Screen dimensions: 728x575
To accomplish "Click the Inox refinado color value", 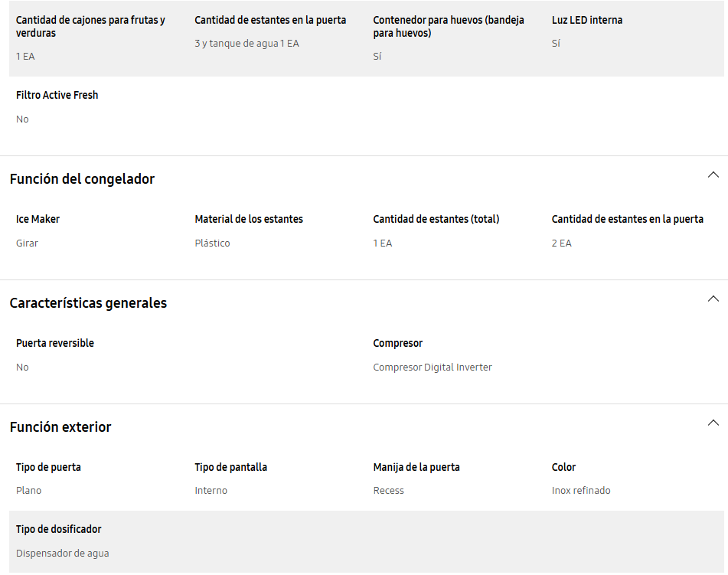I will [x=581, y=491].
